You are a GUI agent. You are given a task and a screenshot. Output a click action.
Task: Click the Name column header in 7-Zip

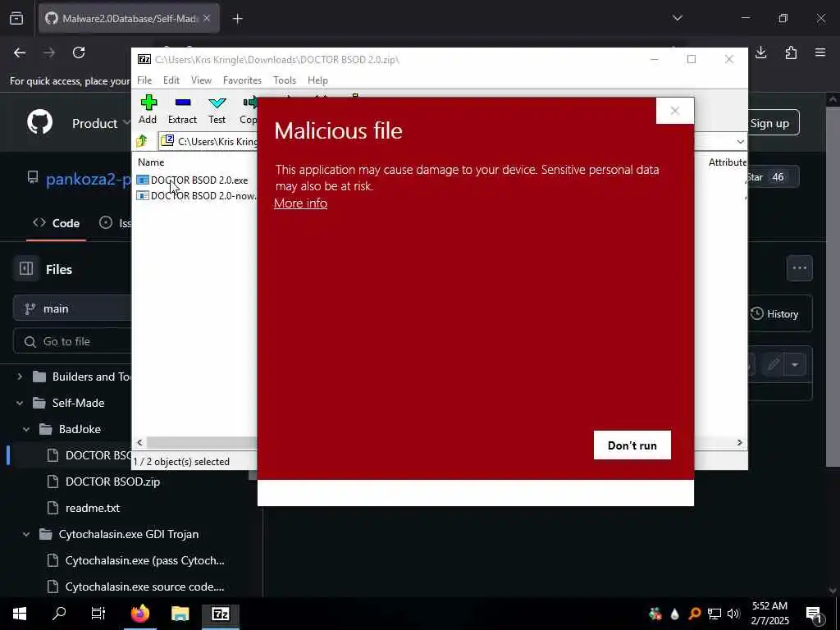coord(151,162)
